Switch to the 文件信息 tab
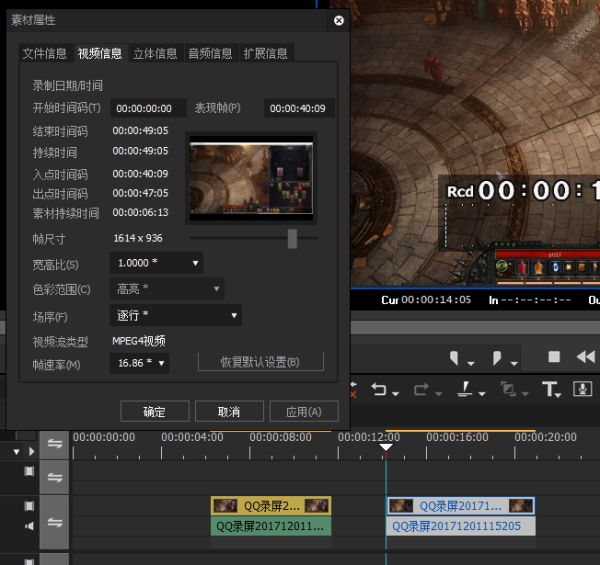 coord(45,53)
